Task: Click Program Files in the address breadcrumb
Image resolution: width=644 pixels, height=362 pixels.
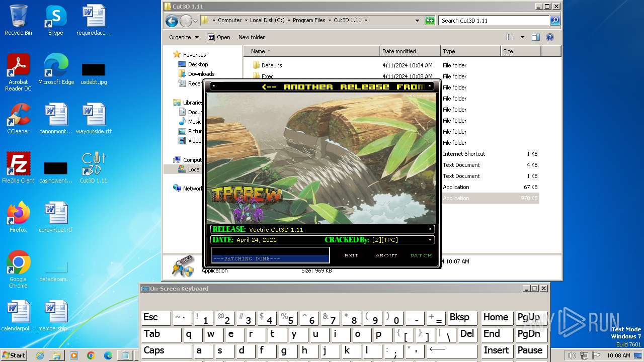Action: [309, 21]
